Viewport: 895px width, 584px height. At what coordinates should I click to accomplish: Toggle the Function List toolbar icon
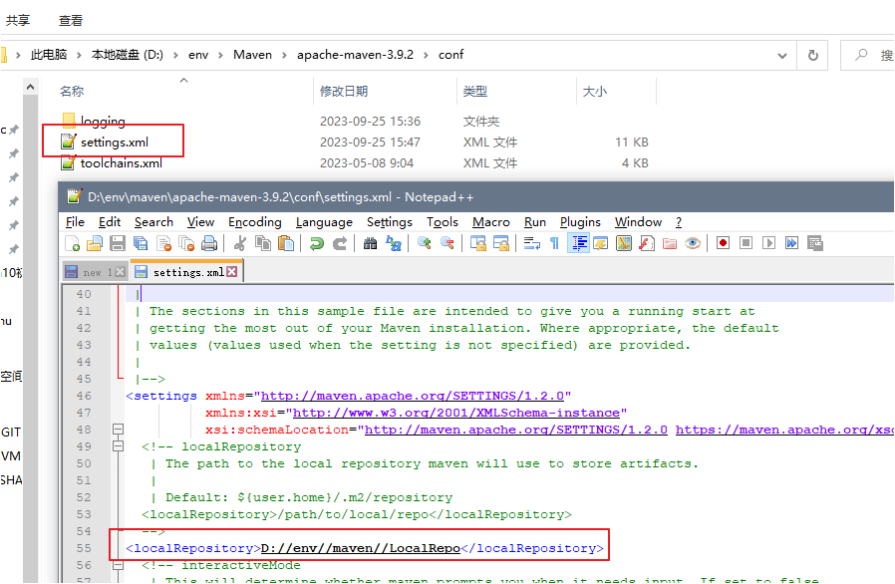click(x=647, y=243)
